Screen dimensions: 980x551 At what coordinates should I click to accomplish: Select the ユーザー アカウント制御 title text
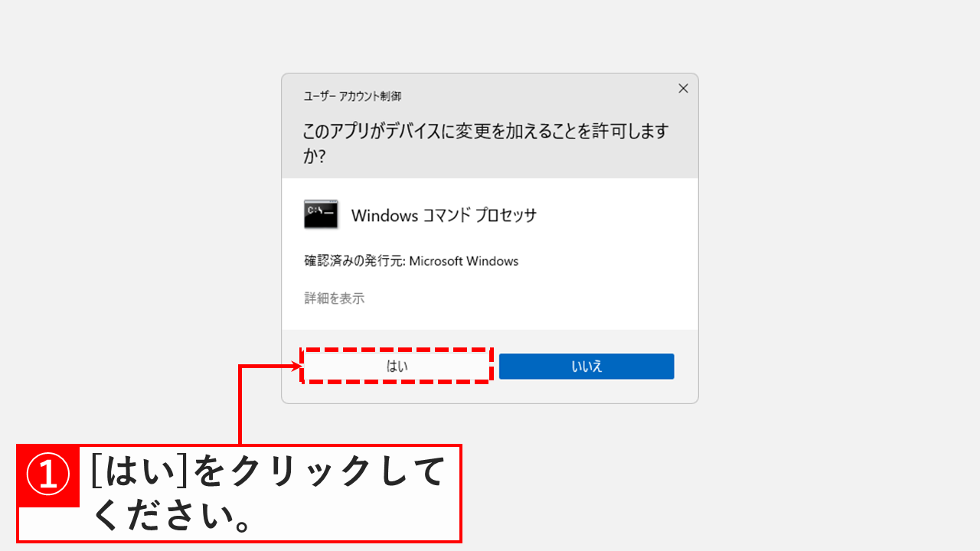(352, 96)
